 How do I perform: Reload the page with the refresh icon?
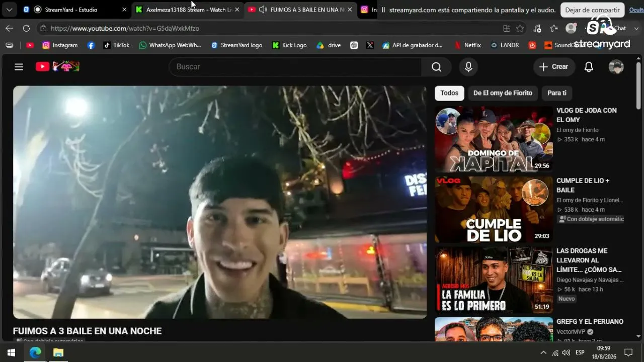(26, 29)
